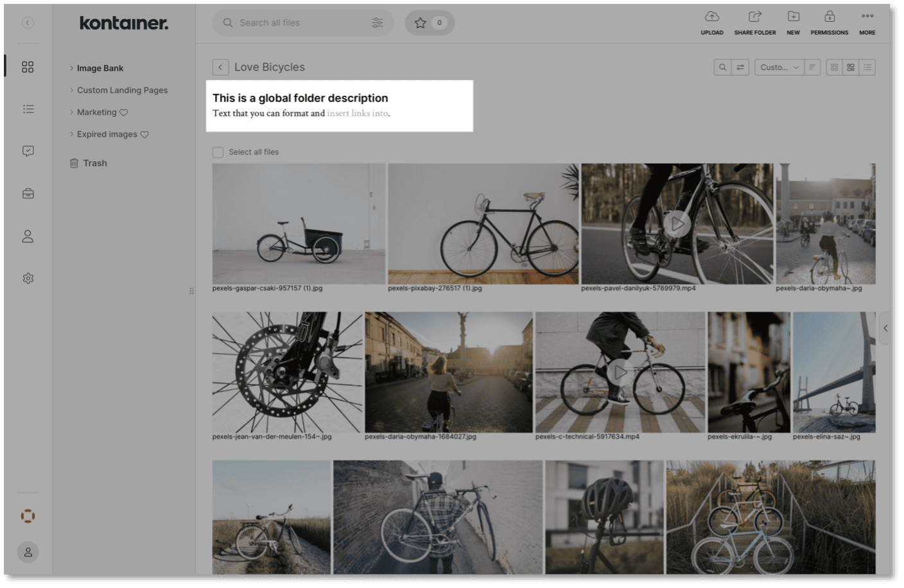
Task: Open the Trash folder
Action: pos(94,163)
